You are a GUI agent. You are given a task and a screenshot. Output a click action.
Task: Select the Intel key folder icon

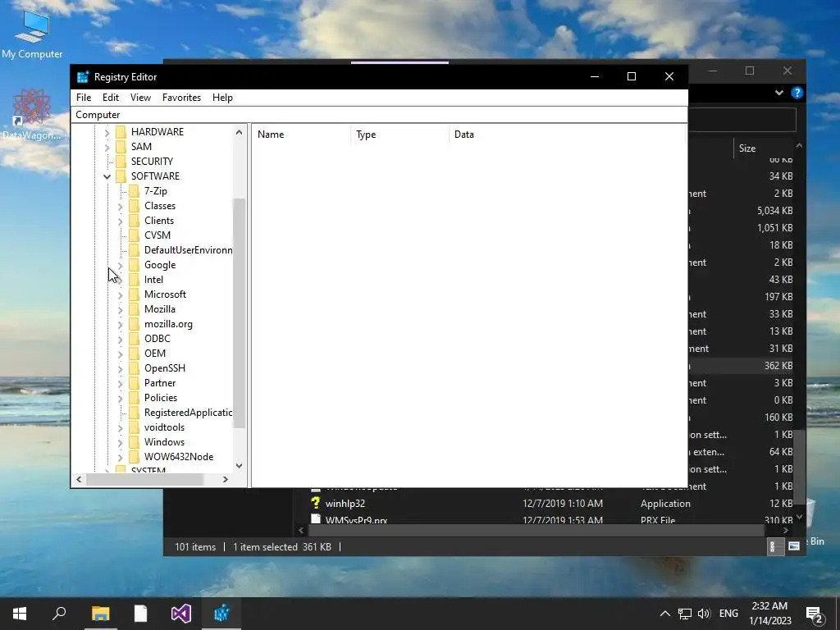[134, 280]
